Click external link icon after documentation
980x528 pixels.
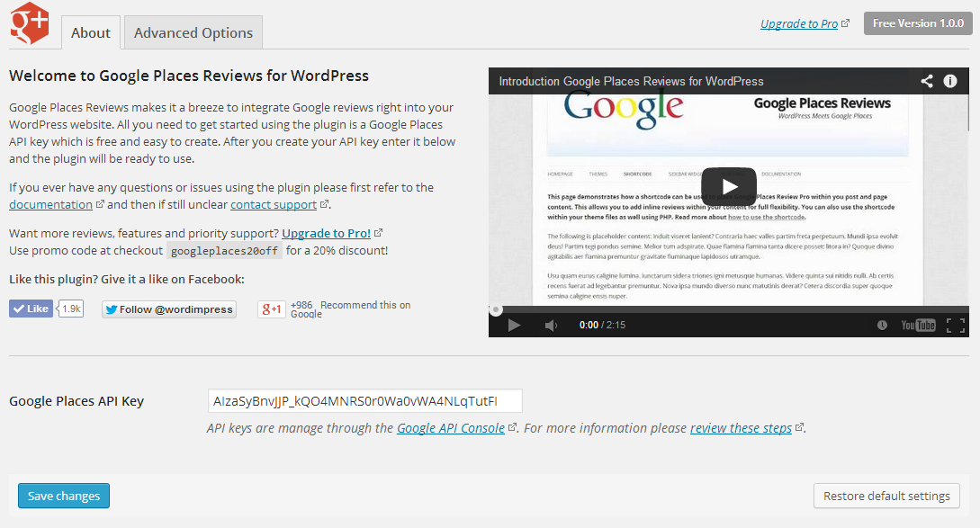[100, 203]
